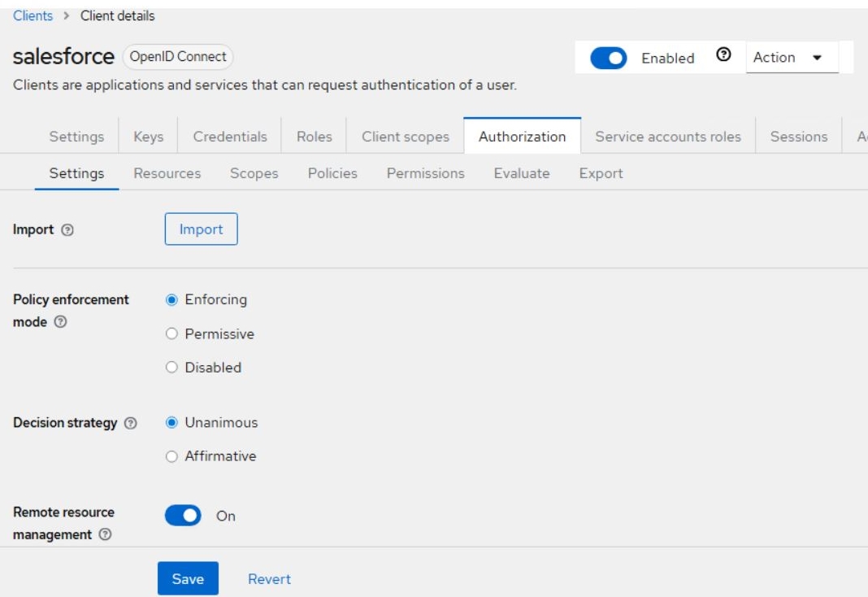Go to the Evaluate sub-tab
This screenshot has height=597, width=868.
(522, 173)
